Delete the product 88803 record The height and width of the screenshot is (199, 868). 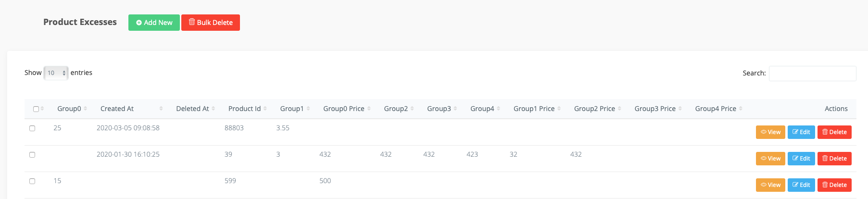click(834, 132)
